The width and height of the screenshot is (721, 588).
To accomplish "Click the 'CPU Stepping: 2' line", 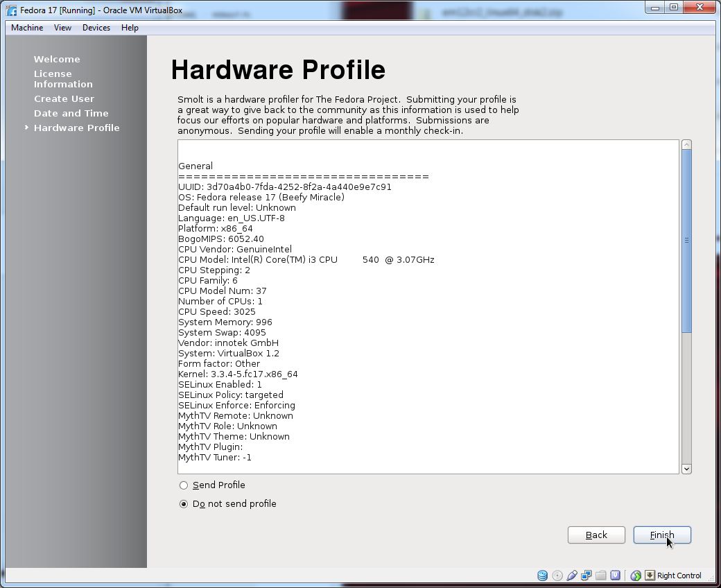I will (x=214, y=270).
